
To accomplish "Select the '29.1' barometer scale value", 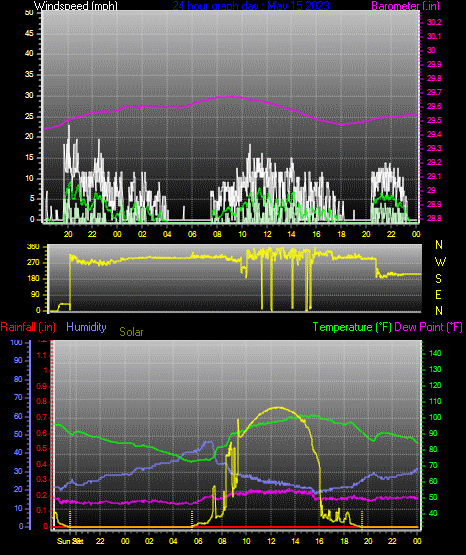I will (434, 176).
